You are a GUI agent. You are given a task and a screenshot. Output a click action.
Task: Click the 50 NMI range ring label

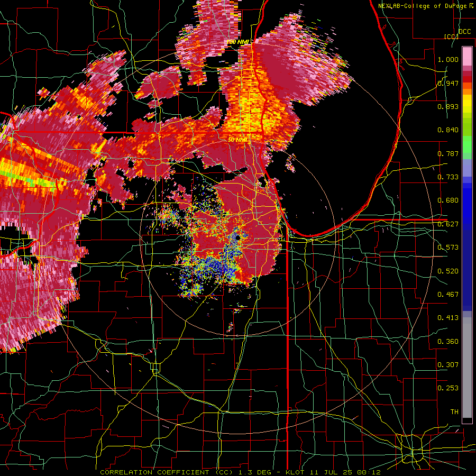(237, 140)
